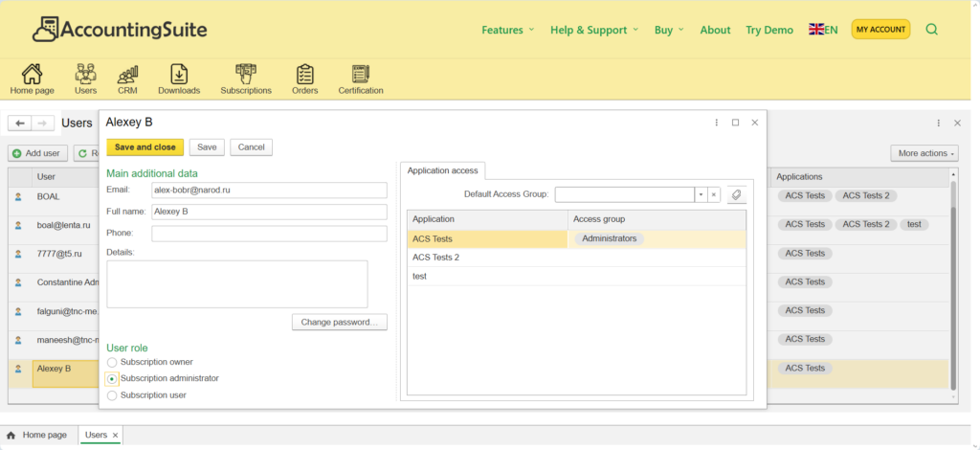The image size is (980, 450).
Task: Select the boal@lenta.ru user row
Action: click(54, 230)
